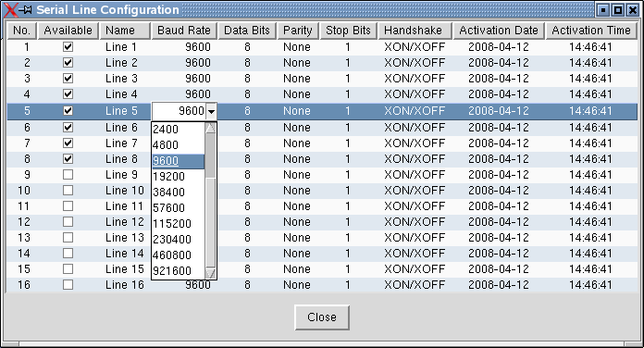
Task: Click the Data Bits column header
Action: click(x=247, y=31)
